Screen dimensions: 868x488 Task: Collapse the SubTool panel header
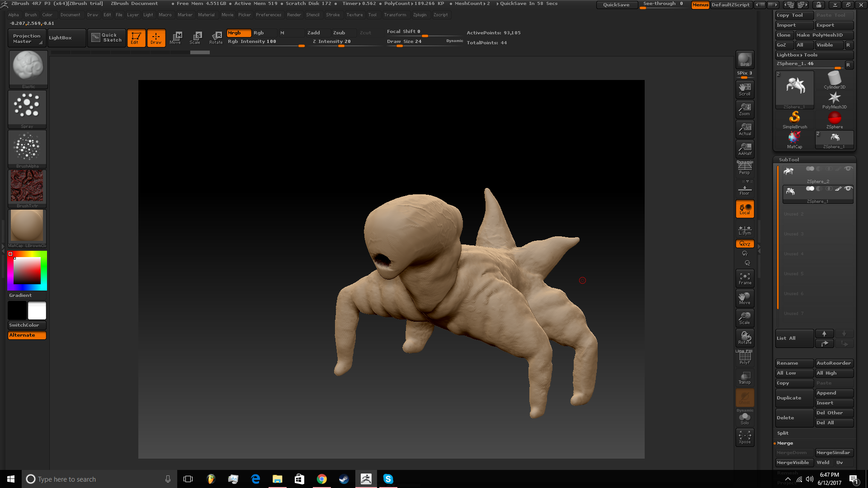[789, 160]
